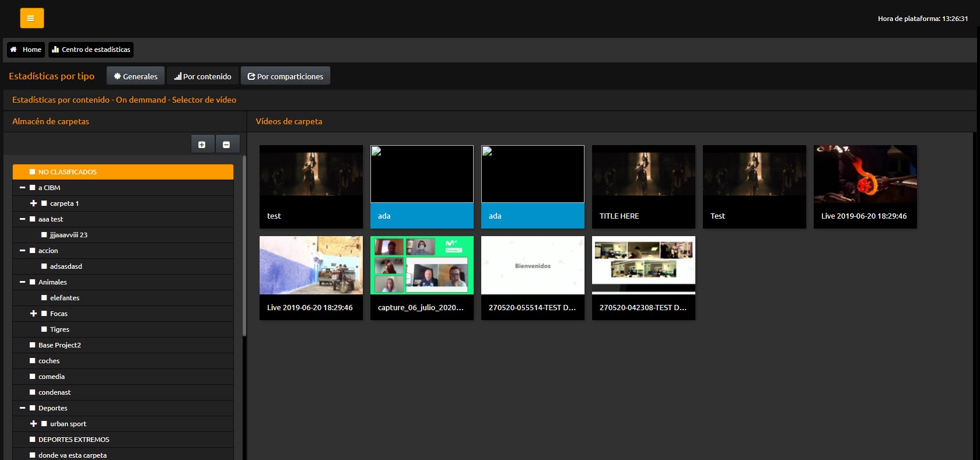The image size is (980, 460).
Task: Collapse the Deportes folder
Action: coord(22,408)
